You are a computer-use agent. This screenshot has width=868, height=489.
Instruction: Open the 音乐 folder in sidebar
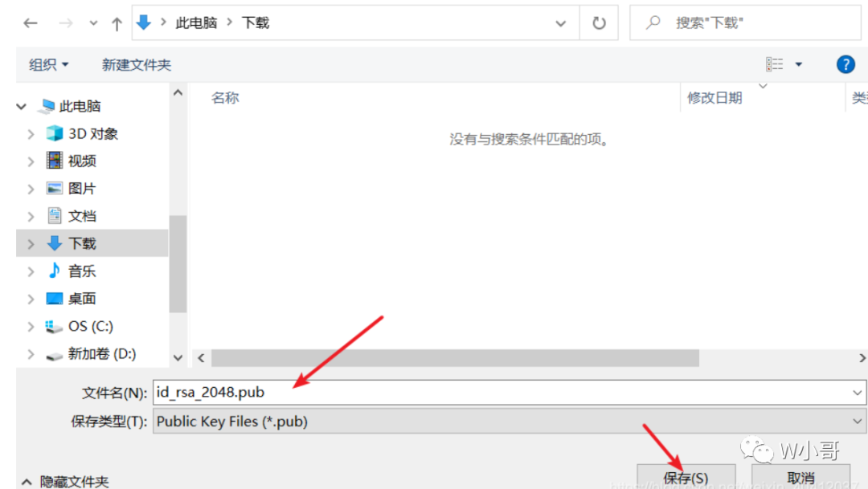point(82,271)
